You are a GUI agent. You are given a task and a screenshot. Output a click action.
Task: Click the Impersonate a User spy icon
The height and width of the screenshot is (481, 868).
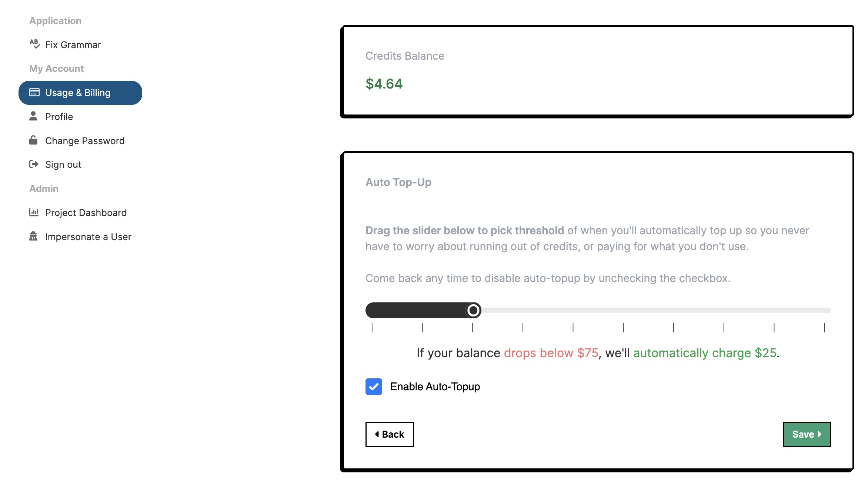pos(33,236)
